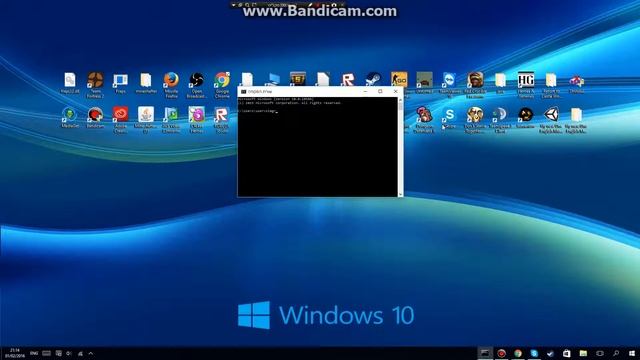Expand hidden tray icons chevron
The height and width of the screenshot is (360, 640).
91,353
